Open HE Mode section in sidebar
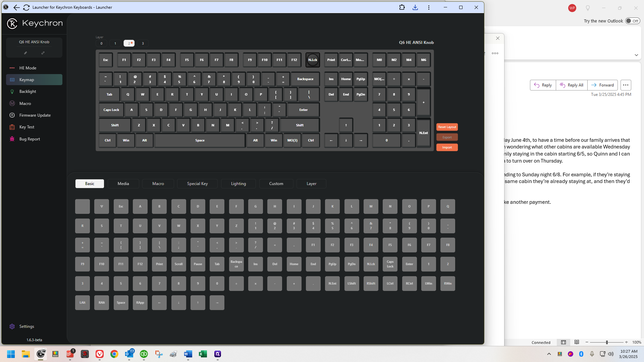Image resolution: width=644 pixels, height=362 pixels. point(34,68)
